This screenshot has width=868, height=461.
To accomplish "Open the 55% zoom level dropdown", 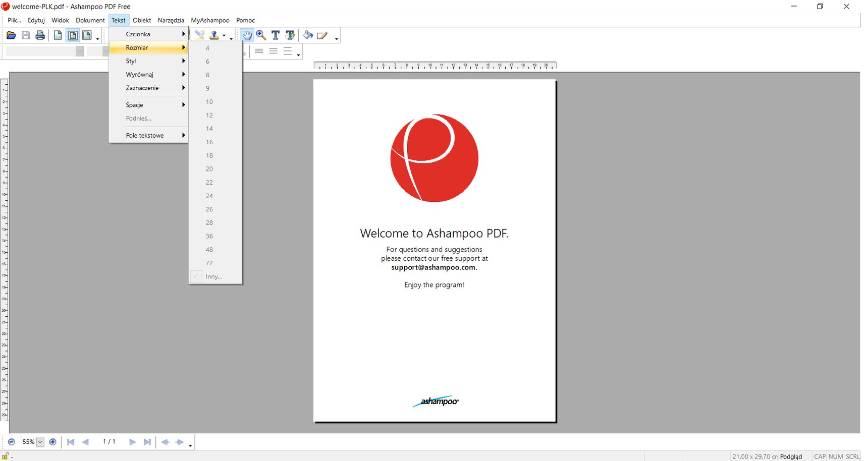I will tap(40, 442).
